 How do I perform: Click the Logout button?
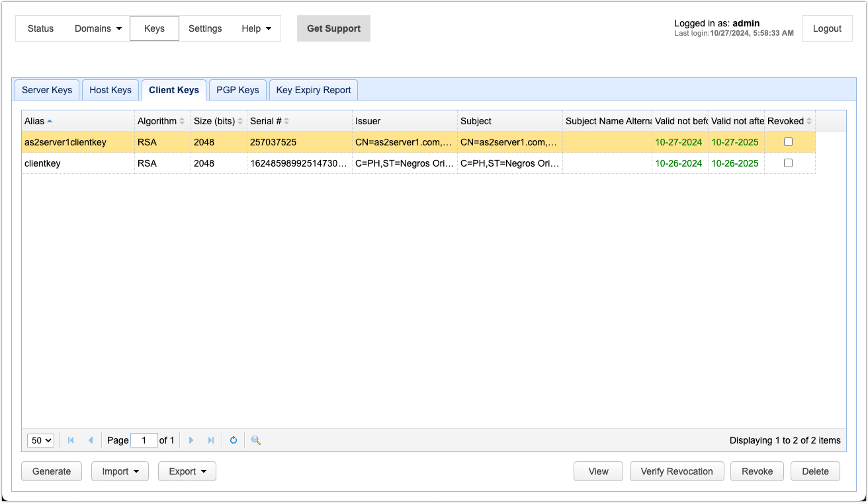pyautogui.click(x=827, y=28)
